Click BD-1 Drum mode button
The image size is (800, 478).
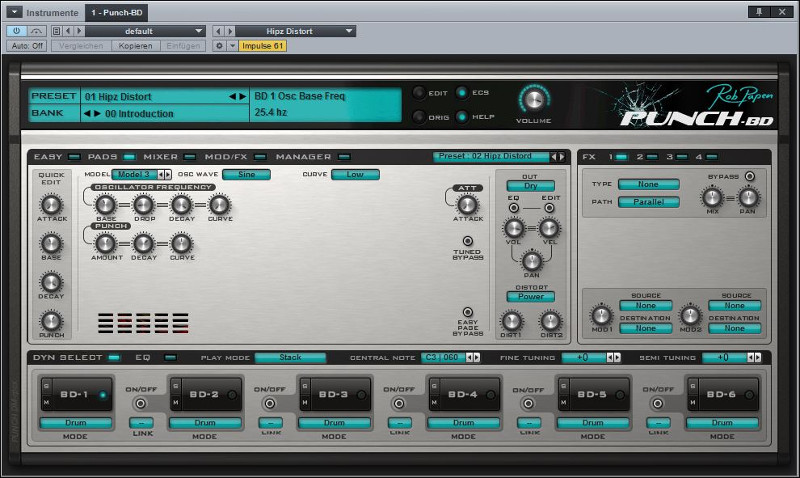76,423
